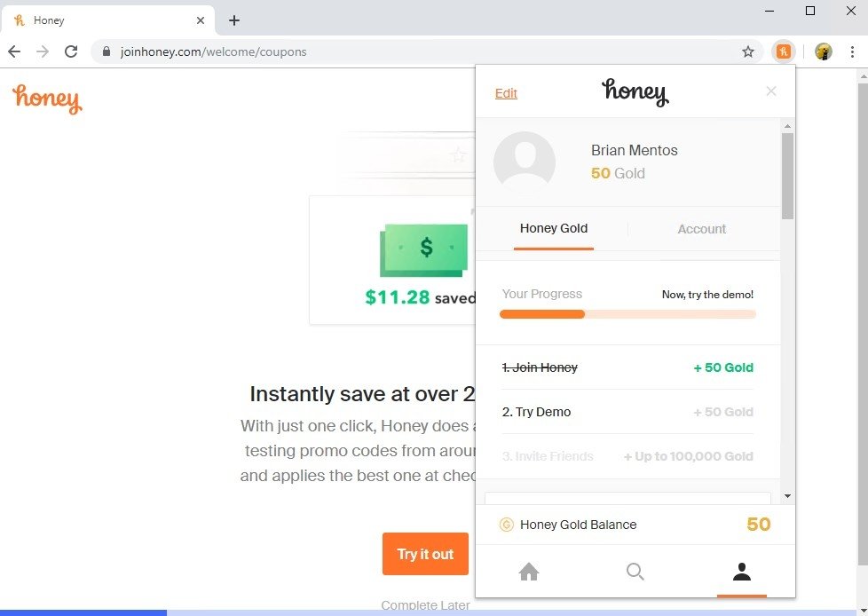The height and width of the screenshot is (616, 868).
Task: Click the crossed-out 1. Join Honey step
Action: pos(627,367)
